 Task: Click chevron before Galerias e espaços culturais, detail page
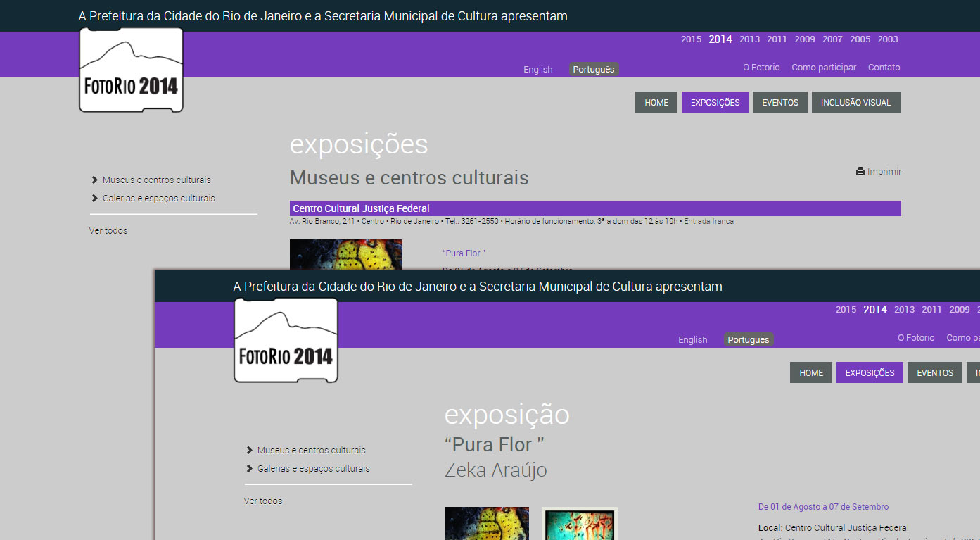tap(250, 468)
